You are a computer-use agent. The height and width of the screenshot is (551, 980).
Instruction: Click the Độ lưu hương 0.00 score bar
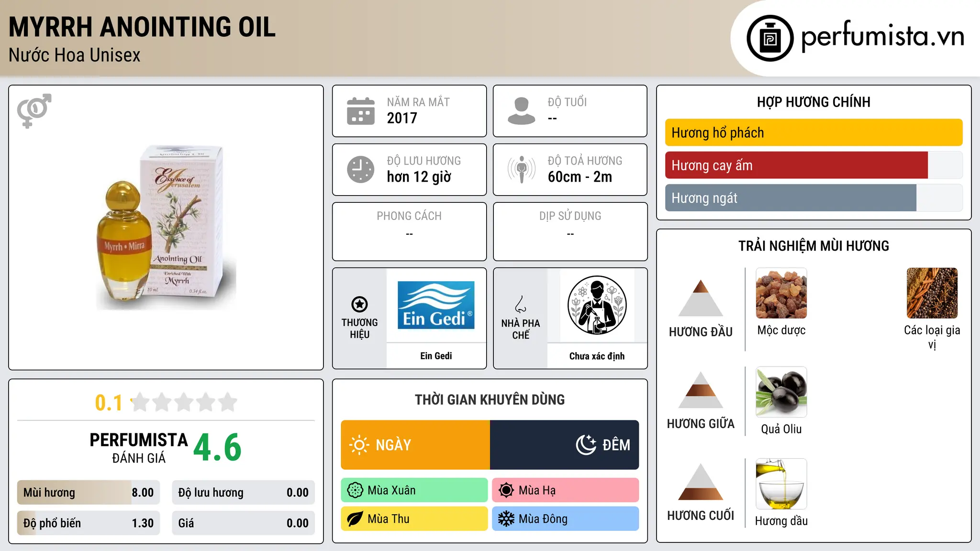click(244, 493)
